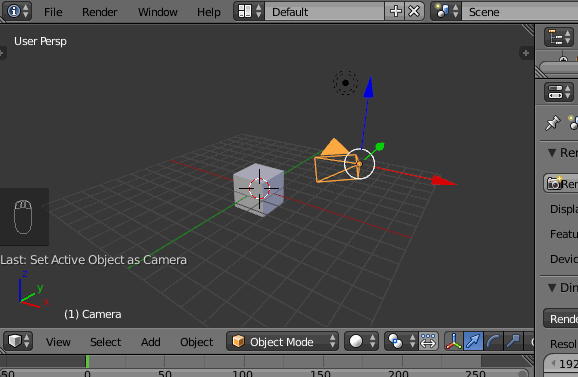Open the Select menu in 3D viewport header
The image size is (578, 377).
105,342
